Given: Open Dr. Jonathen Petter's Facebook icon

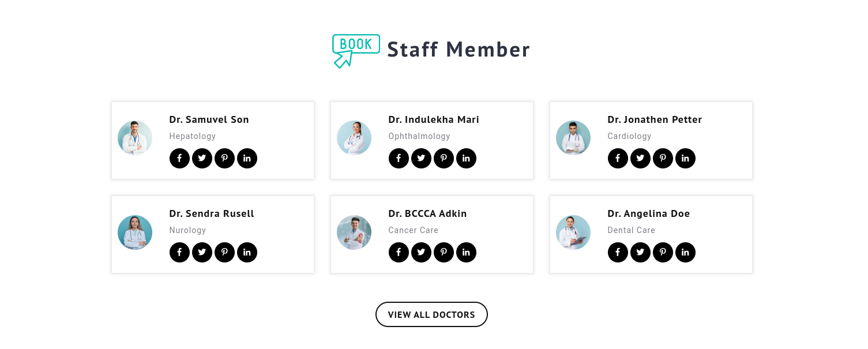Looking at the screenshot, I should (x=618, y=158).
